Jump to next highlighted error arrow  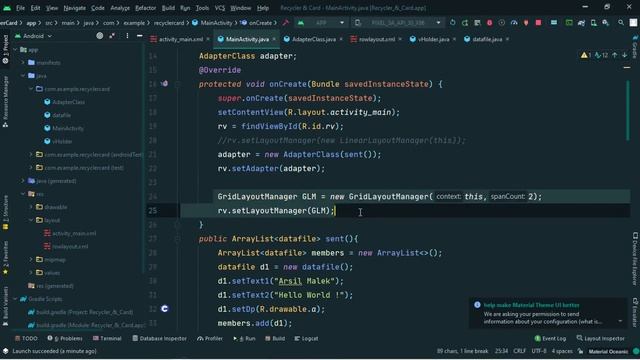coord(624,55)
